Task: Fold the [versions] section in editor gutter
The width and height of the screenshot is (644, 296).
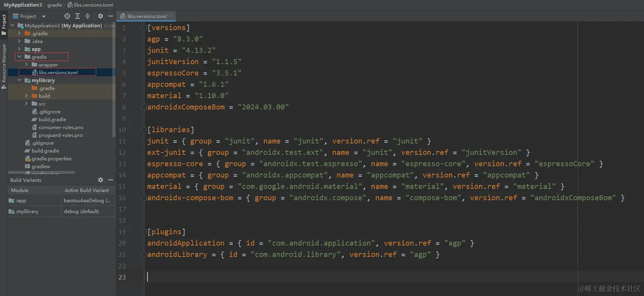Action: click(x=144, y=28)
